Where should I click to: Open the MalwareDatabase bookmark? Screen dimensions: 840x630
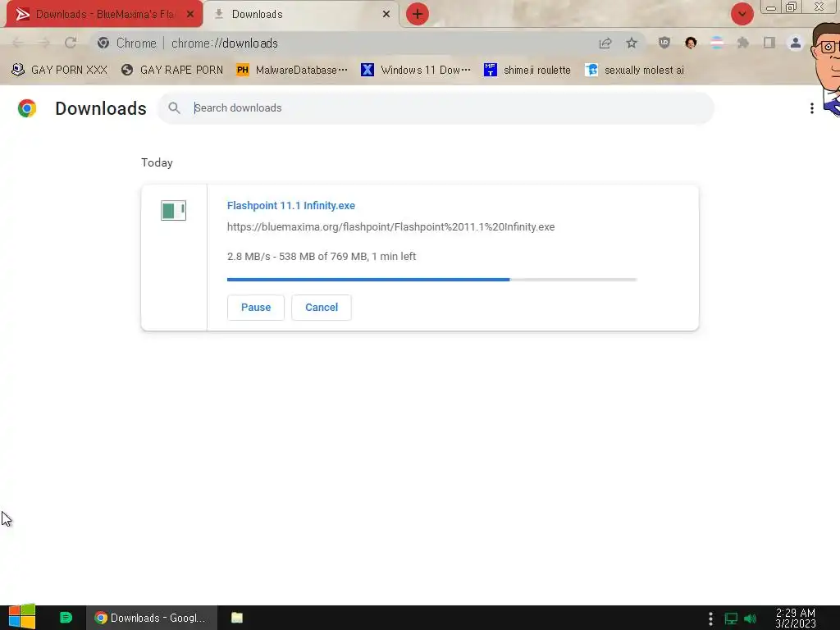(292, 70)
